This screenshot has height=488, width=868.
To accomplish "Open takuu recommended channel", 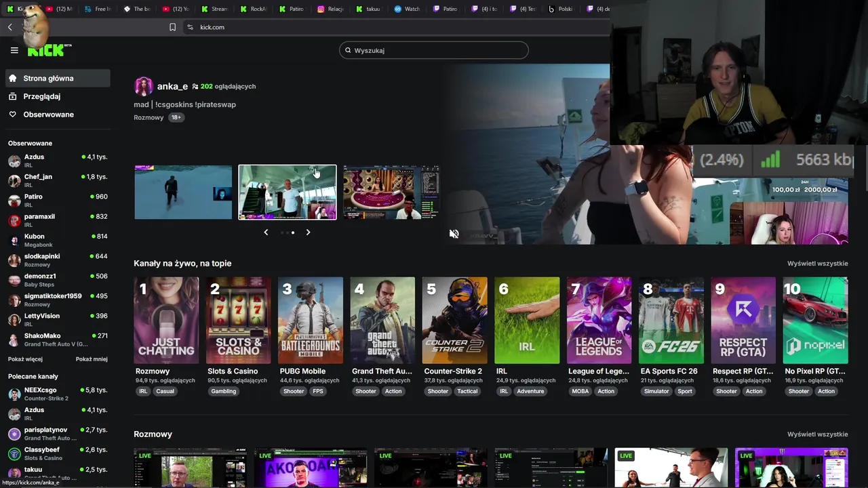I will point(58,472).
